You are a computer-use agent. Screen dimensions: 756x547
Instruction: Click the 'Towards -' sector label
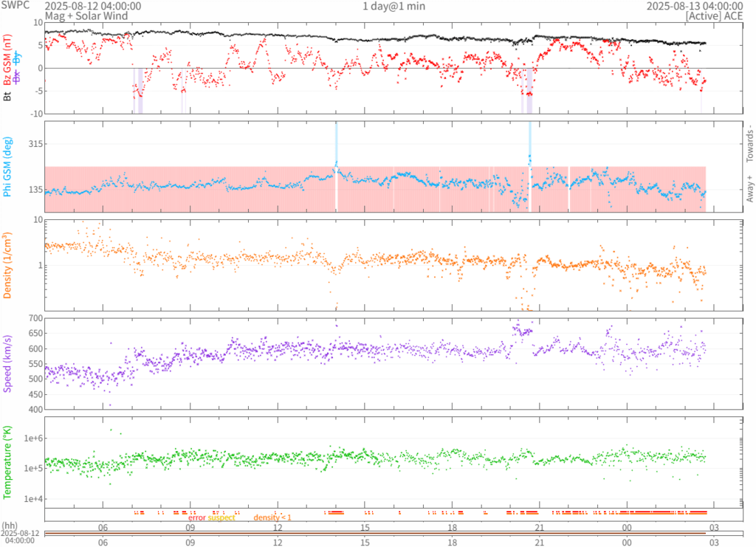click(749, 140)
